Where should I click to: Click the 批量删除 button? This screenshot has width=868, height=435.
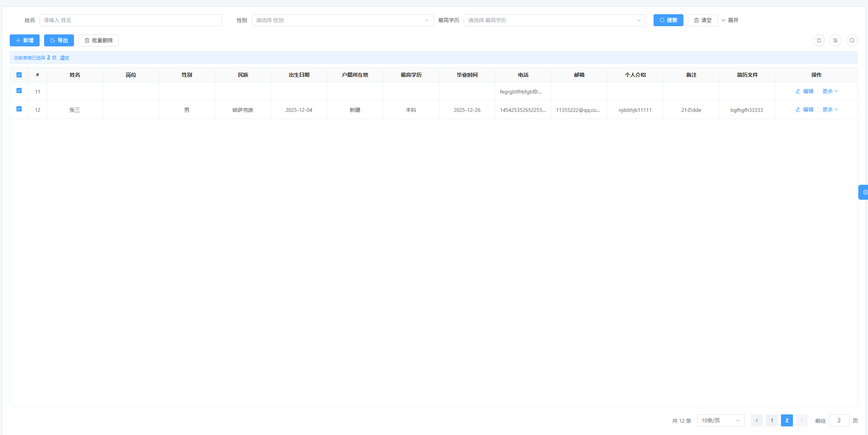pos(99,40)
